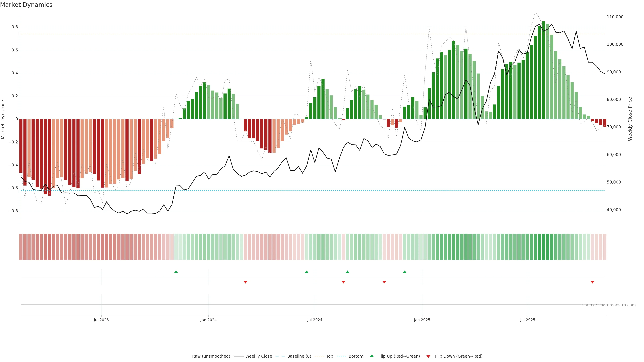Viewport: 644px width, 362px height.
Task: Click the Jan 2024 x-axis label
Action: 208,320
